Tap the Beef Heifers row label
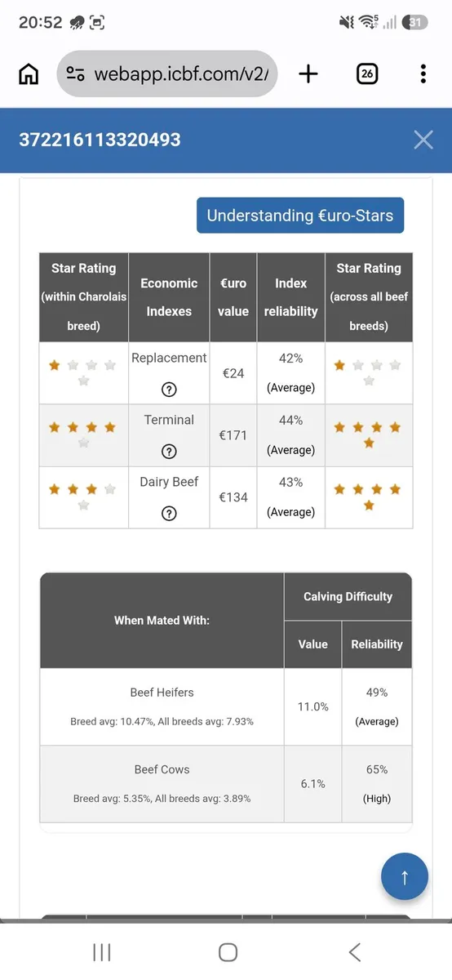452x980 pixels. tap(162, 693)
